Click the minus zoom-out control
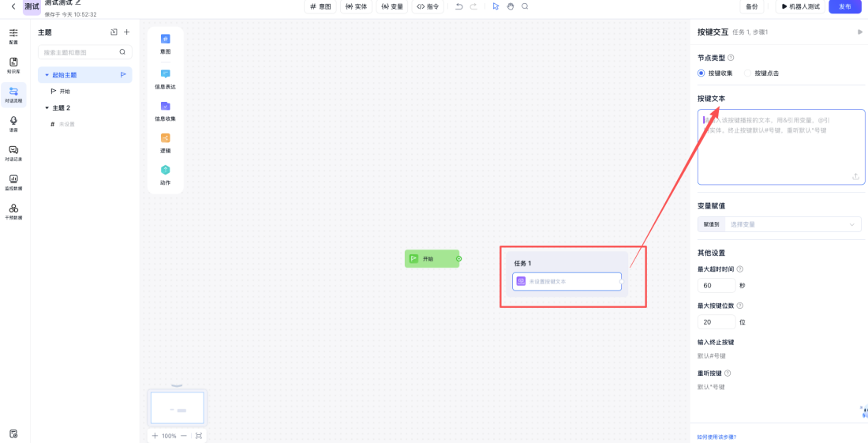868x443 pixels. pyautogui.click(x=184, y=436)
